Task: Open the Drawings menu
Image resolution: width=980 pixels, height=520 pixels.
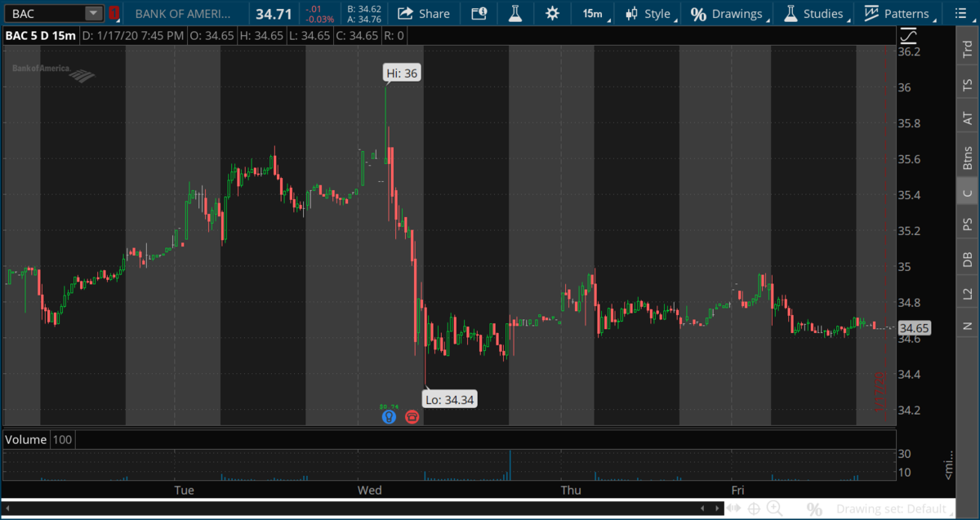Action: (x=730, y=13)
